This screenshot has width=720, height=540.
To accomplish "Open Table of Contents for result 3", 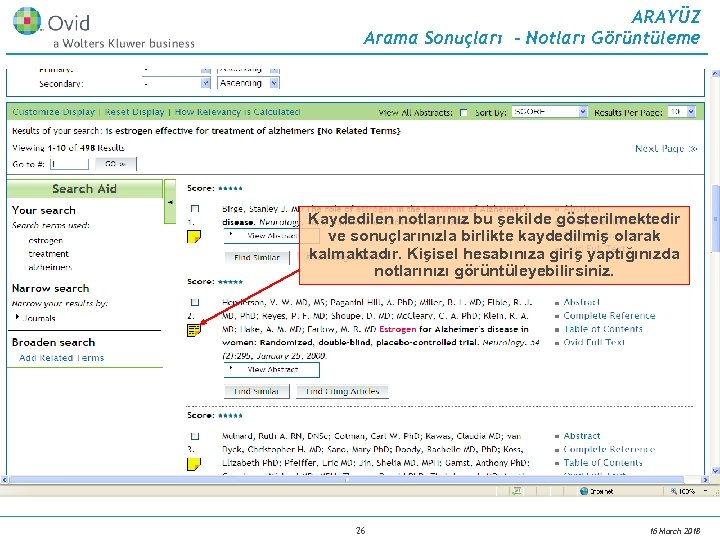I will pyautogui.click(x=603, y=462).
